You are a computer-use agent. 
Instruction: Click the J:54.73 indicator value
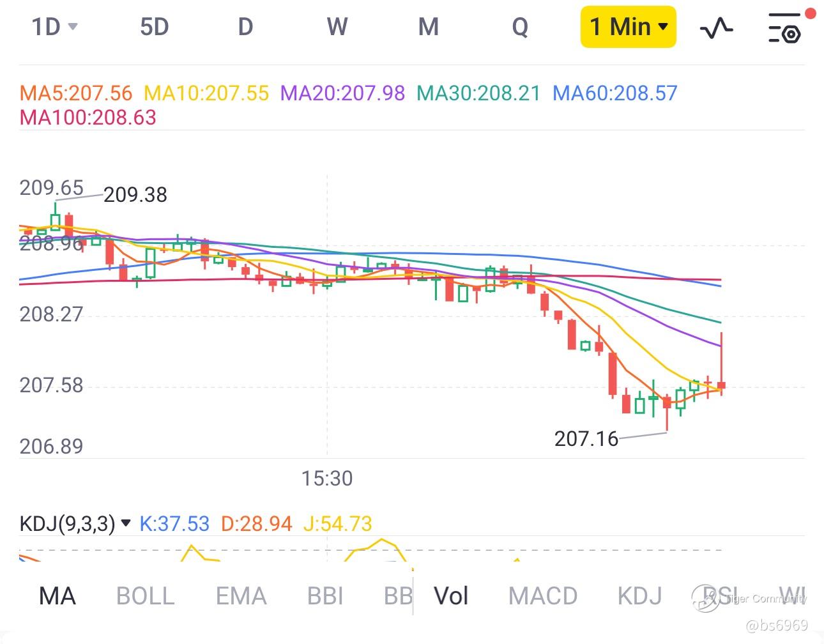coord(337,524)
